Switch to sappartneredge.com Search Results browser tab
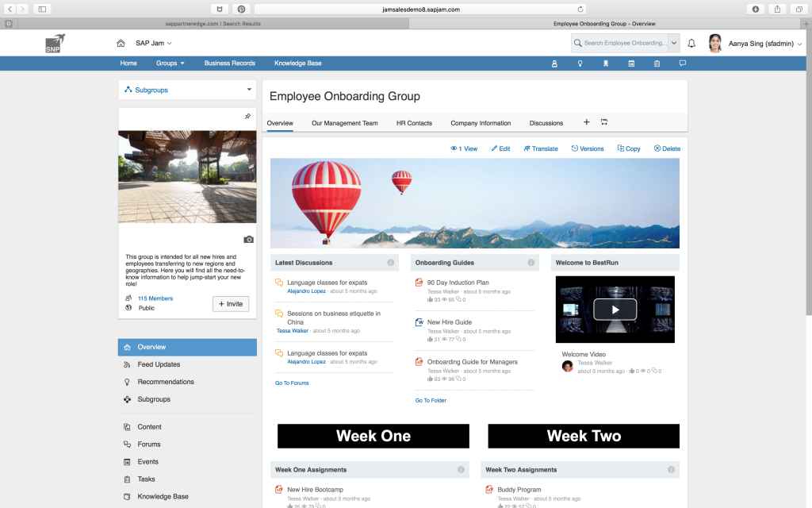The width and height of the screenshot is (812, 508). point(213,23)
